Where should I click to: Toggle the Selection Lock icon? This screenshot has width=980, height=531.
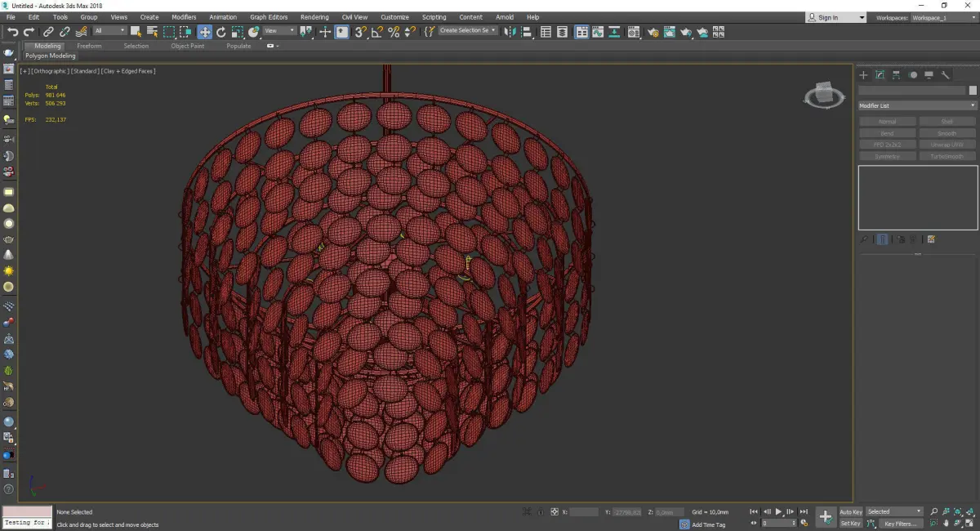[539, 511]
